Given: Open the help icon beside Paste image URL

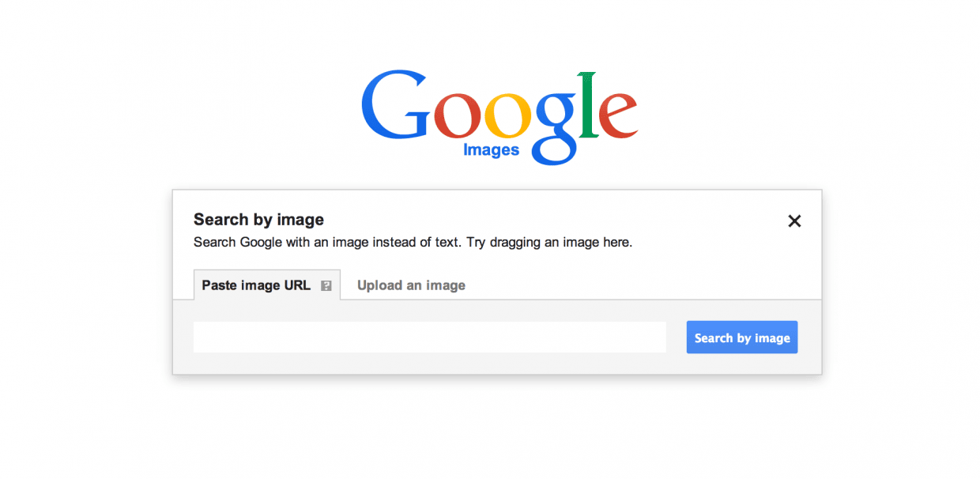Looking at the screenshot, I should click(326, 286).
